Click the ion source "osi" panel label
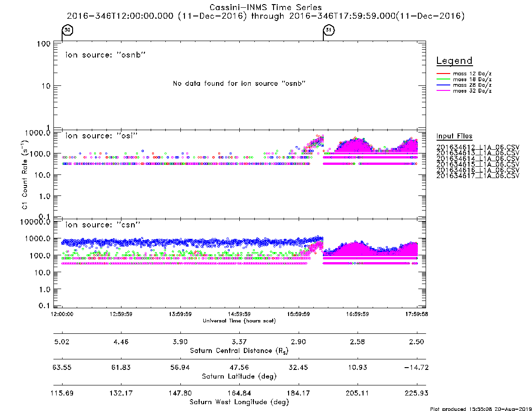532x411 pixels. pos(101,136)
